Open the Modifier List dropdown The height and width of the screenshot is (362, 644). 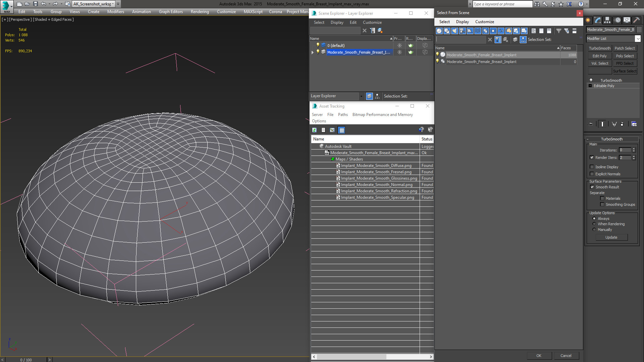[x=638, y=39]
